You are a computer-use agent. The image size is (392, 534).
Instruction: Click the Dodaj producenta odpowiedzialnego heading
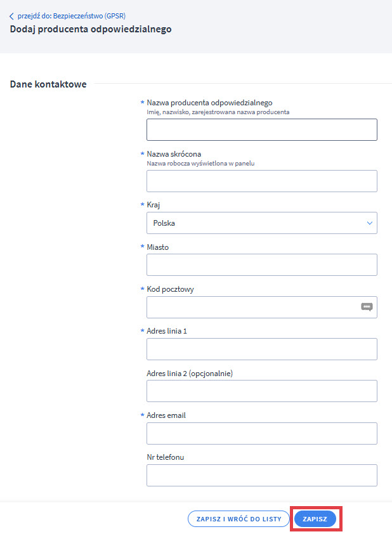point(91,29)
